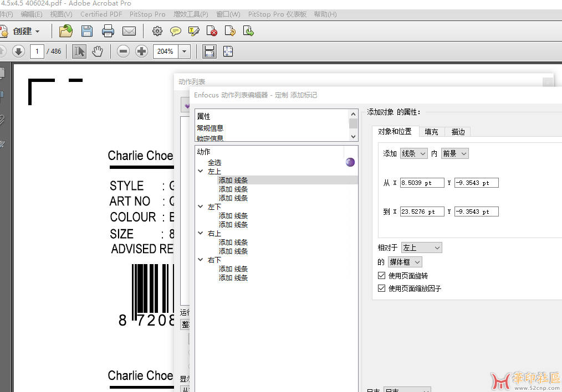Click the yellow comment bubble icon
This screenshot has width=562, height=392.
(x=175, y=31)
